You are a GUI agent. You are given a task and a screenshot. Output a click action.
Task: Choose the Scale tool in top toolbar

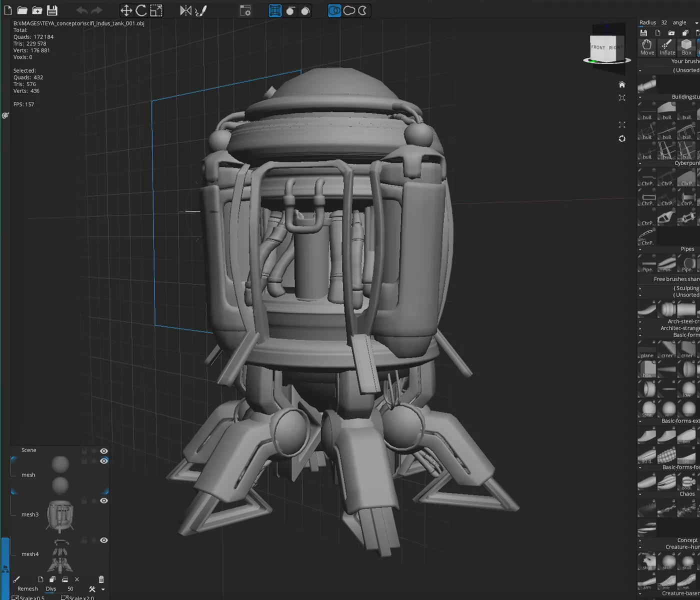[156, 10]
